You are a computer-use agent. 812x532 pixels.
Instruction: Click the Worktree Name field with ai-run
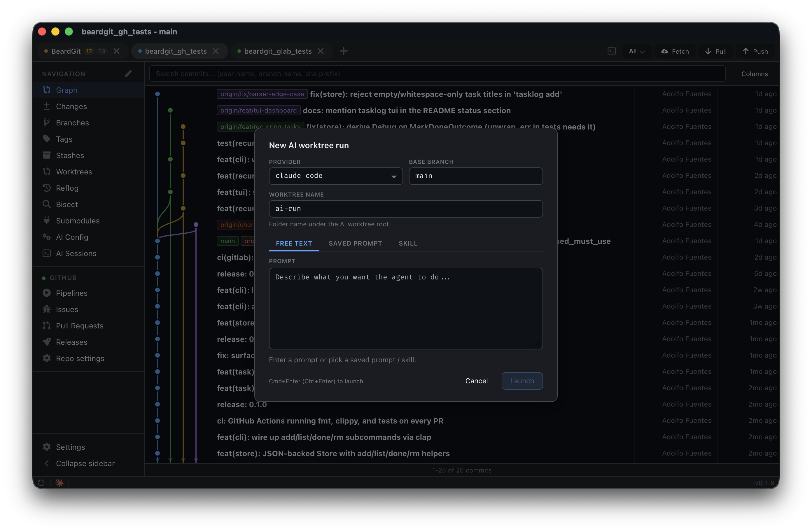[x=406, y=209]
